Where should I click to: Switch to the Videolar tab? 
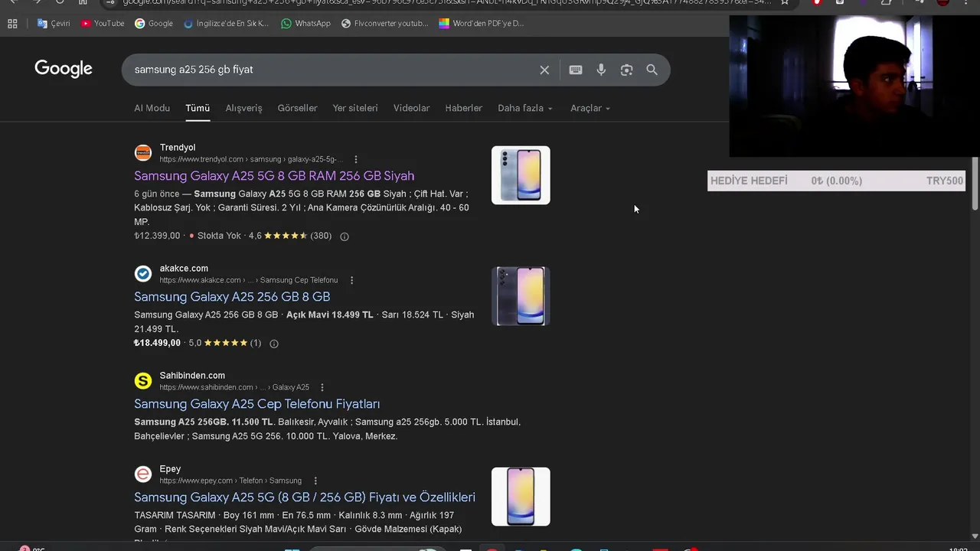click(412, 108)
